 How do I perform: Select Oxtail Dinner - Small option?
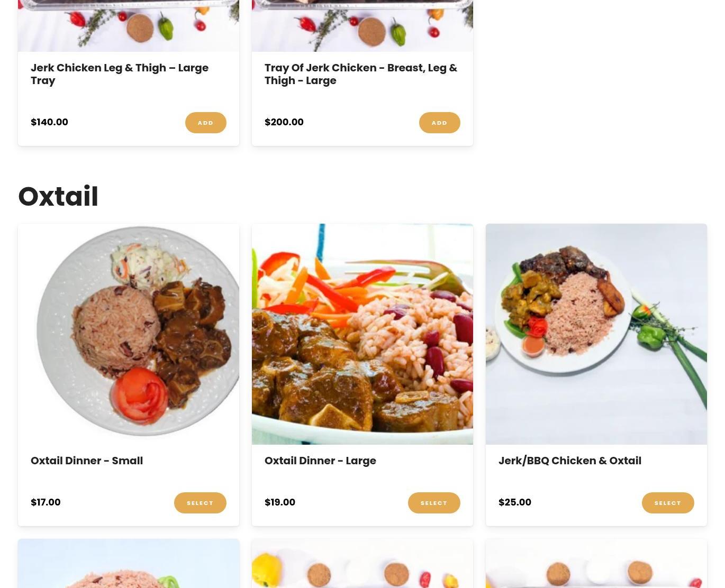click(x=200, y=503)
